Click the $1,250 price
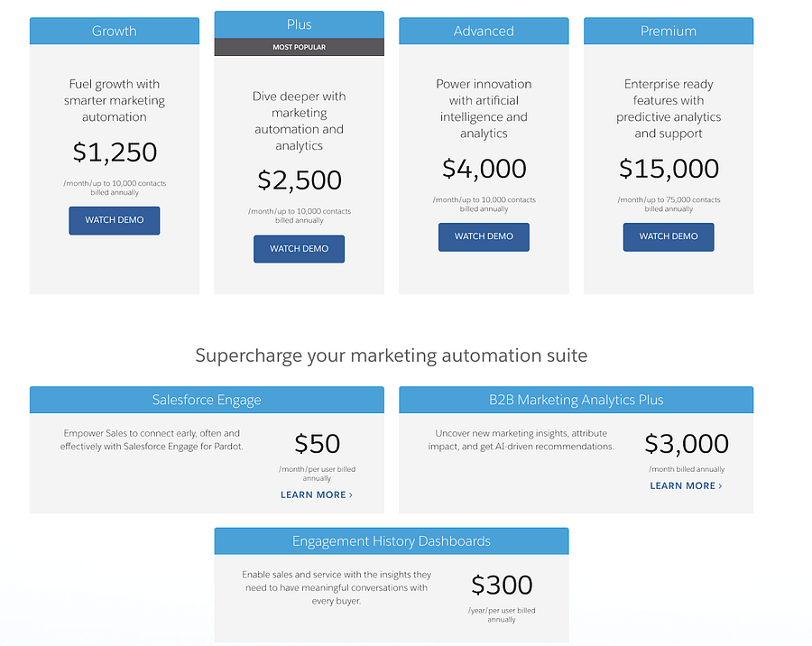Viewport: 812px width, 646px height. pos(115,152)
